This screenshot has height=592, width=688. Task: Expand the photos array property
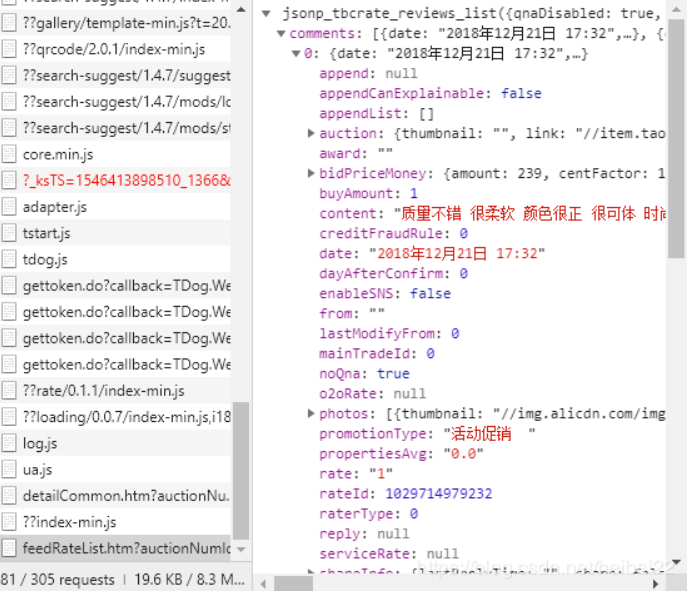[x=311, y=414]
